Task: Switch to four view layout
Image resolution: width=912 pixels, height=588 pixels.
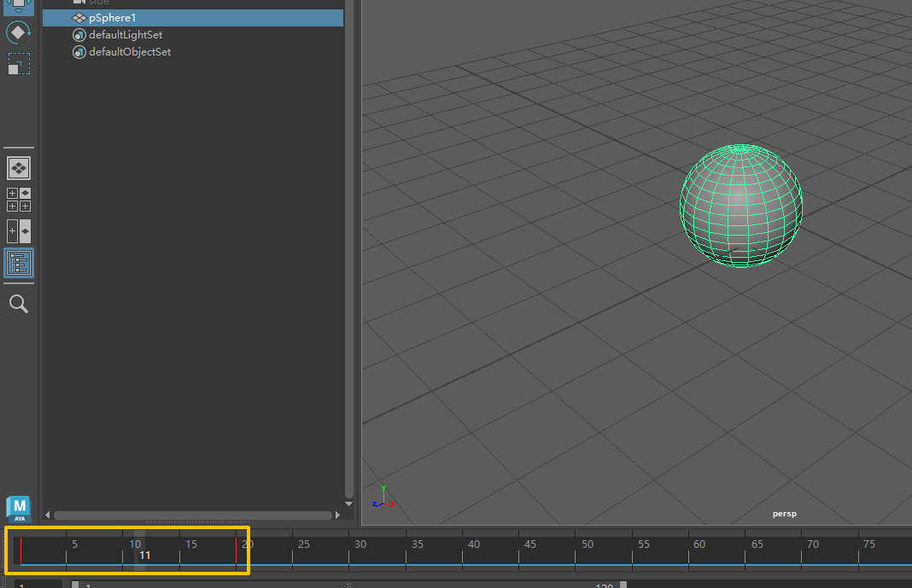Action: coord(19,200)
